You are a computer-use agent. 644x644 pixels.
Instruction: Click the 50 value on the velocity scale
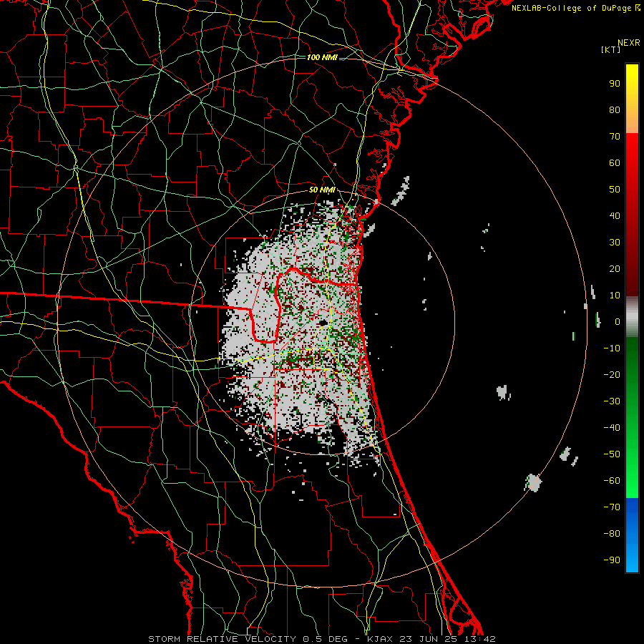615,190
